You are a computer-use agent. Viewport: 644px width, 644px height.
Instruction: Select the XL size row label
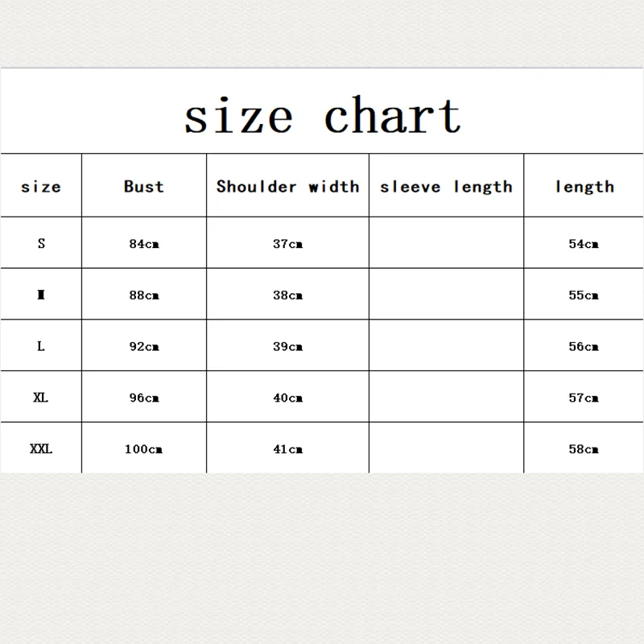pos(41,397)
